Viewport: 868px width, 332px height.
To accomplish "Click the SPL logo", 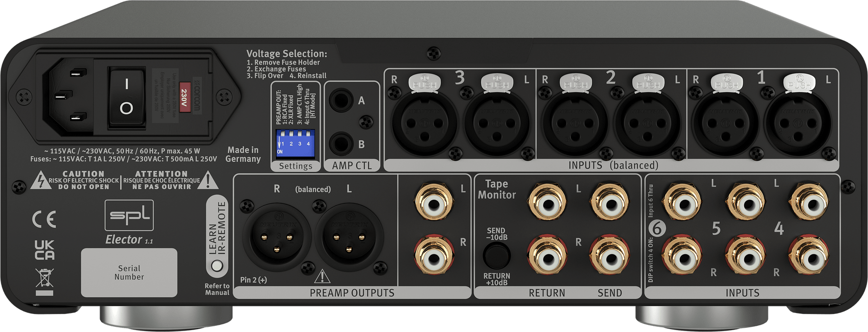I will click(129, 215).
